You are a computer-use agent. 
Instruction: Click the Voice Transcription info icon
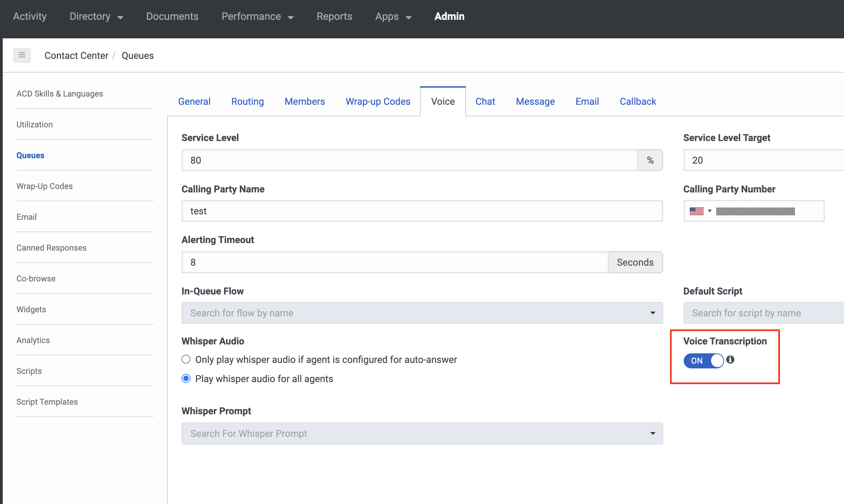[x=730, y=360]
